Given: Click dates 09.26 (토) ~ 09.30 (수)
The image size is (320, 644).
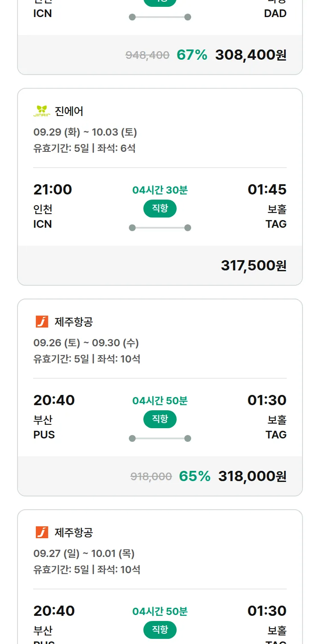Looking at the screenshot, I should (x=86, y=343).
